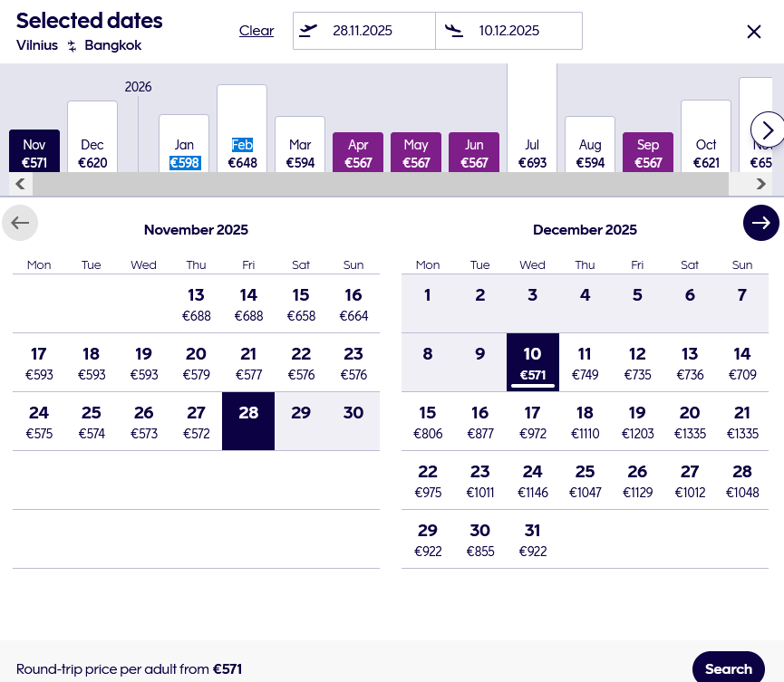Click departure plane icon in date field
Viewport: 784px width, 682px height.
tap(309, 31)
